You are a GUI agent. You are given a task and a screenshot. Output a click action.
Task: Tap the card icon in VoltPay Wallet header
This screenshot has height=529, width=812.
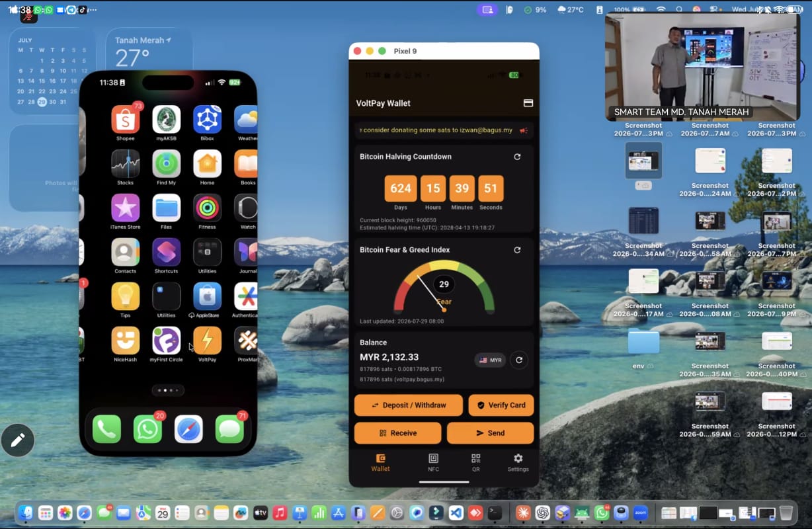coord(528,103)
